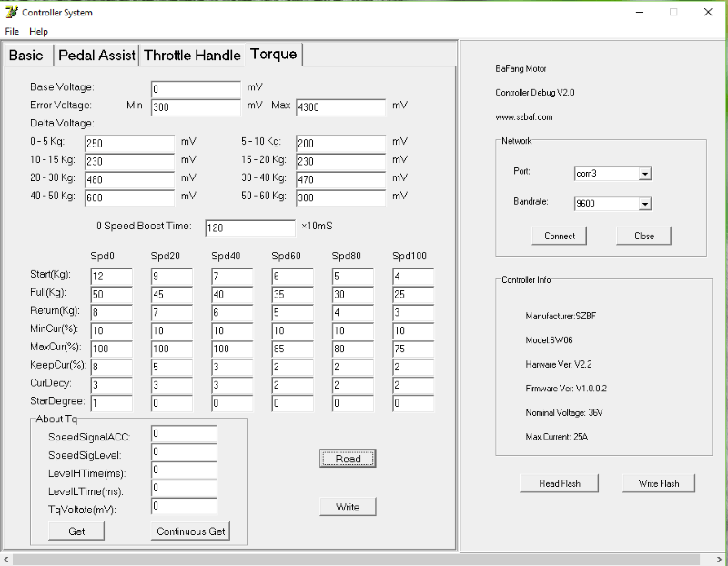Click the 5 - 10 Kg delta voltage field
Image resolution: width=728 pixels, height=566 pixels.
(x=340, y=144)
